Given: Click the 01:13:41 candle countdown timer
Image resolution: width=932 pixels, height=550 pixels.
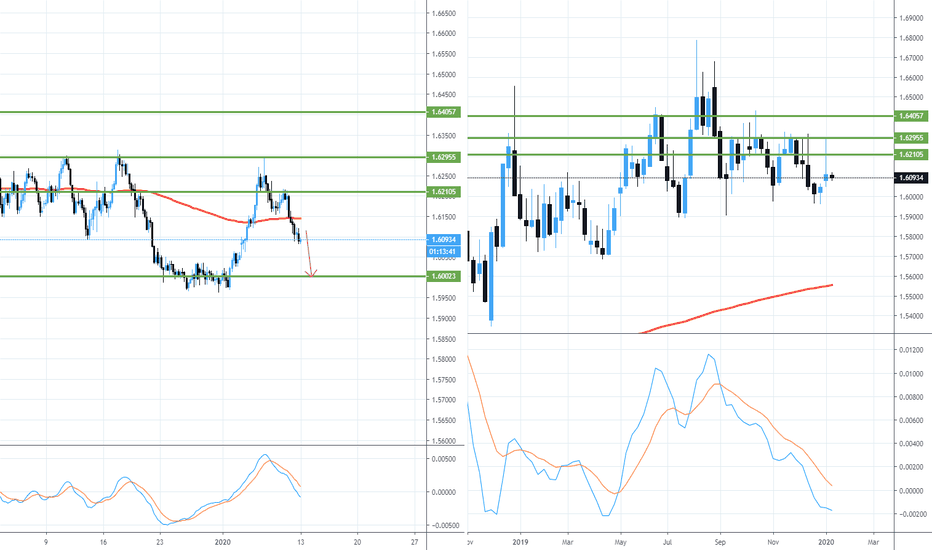Looking at the screenshot, I should pos(442,251).
